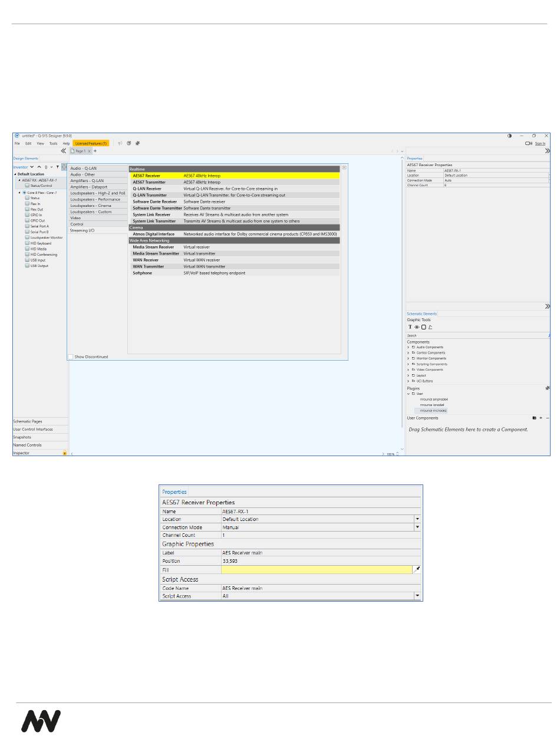The image size is (560, 739).
Task: Open the Help menu
Action: point(66,143)
